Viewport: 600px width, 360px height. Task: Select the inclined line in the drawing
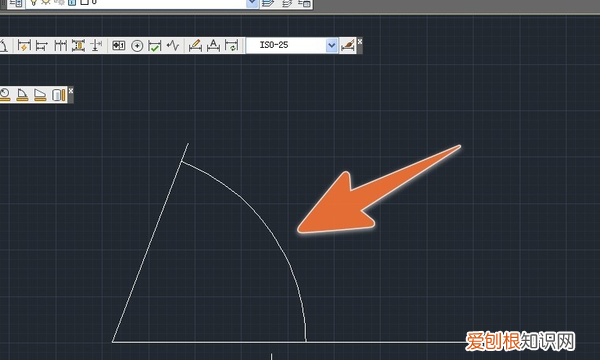point(150,243)
